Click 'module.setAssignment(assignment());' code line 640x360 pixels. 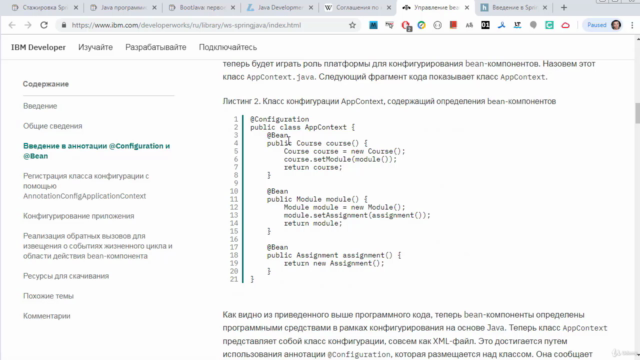pyautogui.click(x=357, y=215)
